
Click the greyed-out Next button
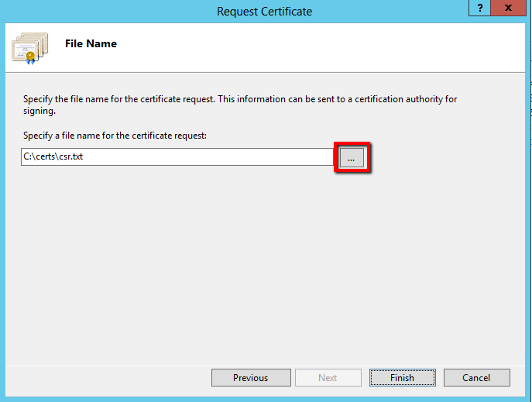pyautogui.click(x=328, y=378)
